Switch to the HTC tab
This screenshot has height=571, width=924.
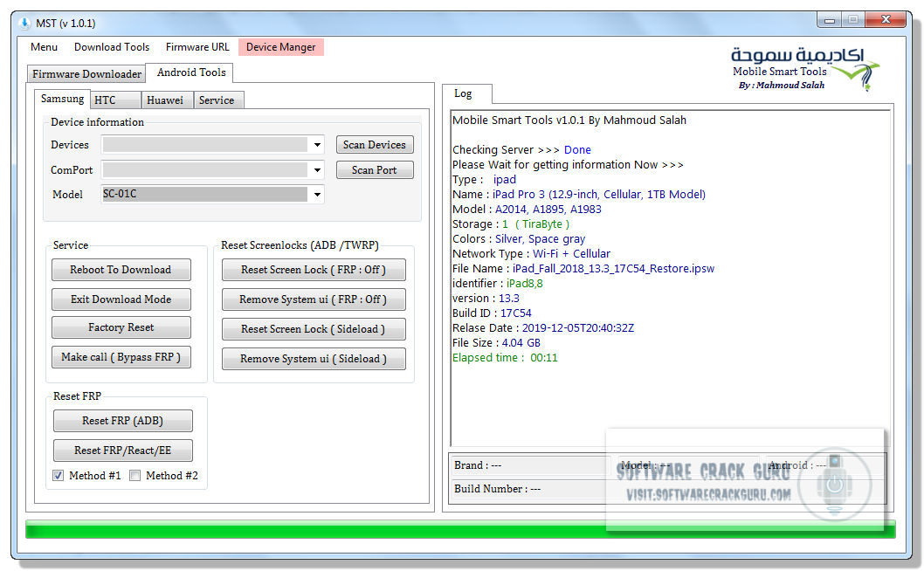pyautogui.click(x=115, y=100)
